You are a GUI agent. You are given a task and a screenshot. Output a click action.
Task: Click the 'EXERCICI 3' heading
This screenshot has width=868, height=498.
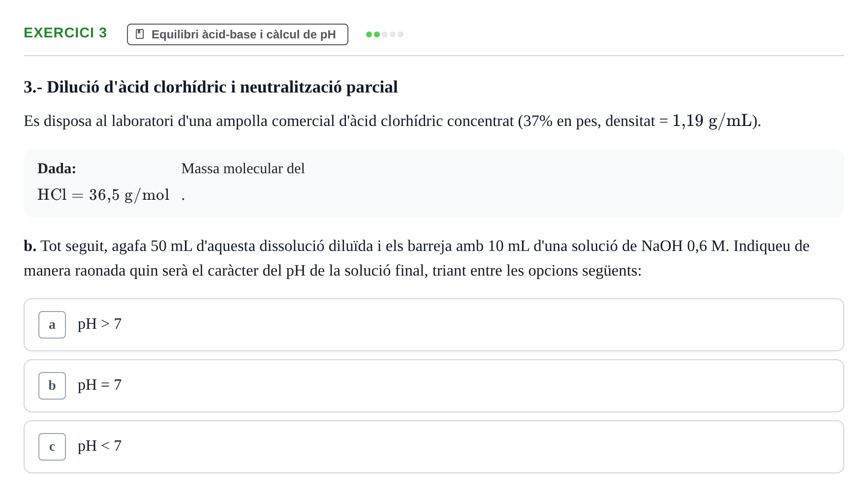pyautogui.click(x=65, y=33)
